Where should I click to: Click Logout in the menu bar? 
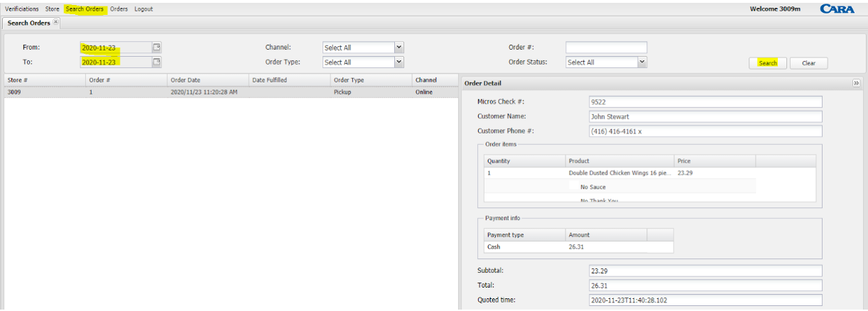(x=143, y=9)
